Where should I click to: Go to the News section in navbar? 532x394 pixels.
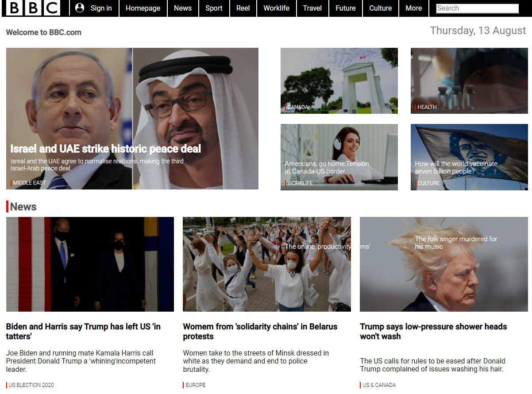click(183, 8)
